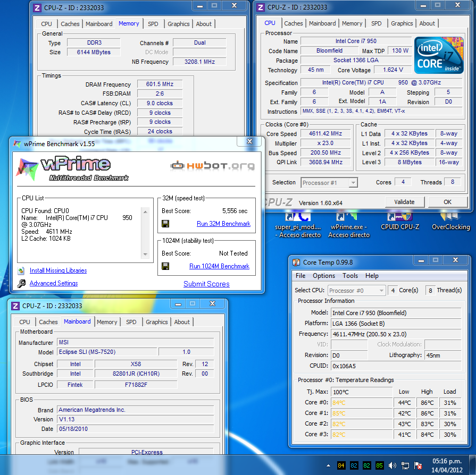The width and height of the screenshot is (476, 475).
Task: Click the Submit Scores link
Action: (206, 284)
